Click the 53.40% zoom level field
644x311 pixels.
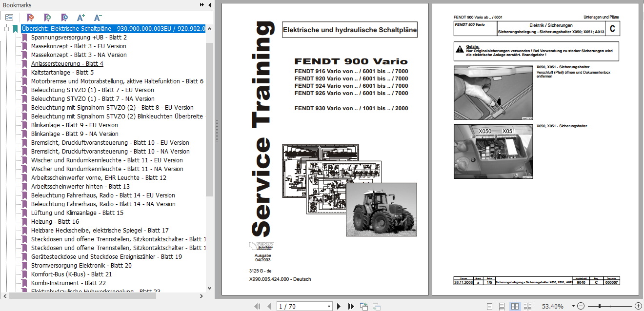pyautogui.click(x=553, y=306)
